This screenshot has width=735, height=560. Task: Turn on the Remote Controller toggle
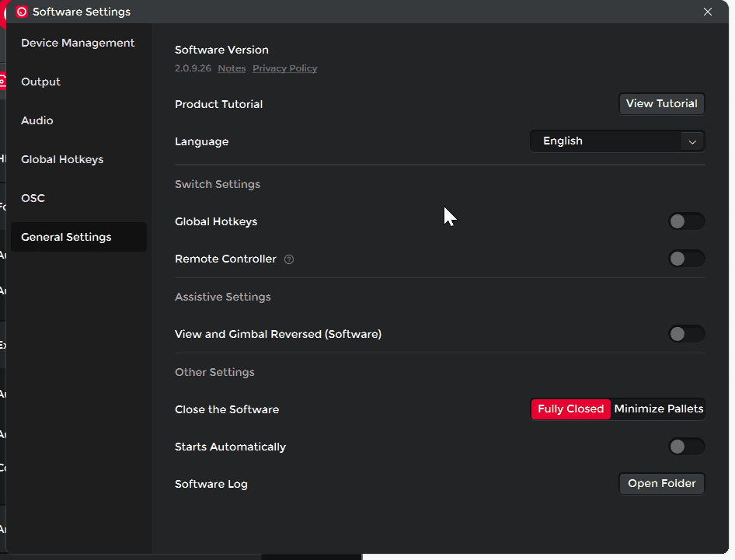tap(686, 259)
